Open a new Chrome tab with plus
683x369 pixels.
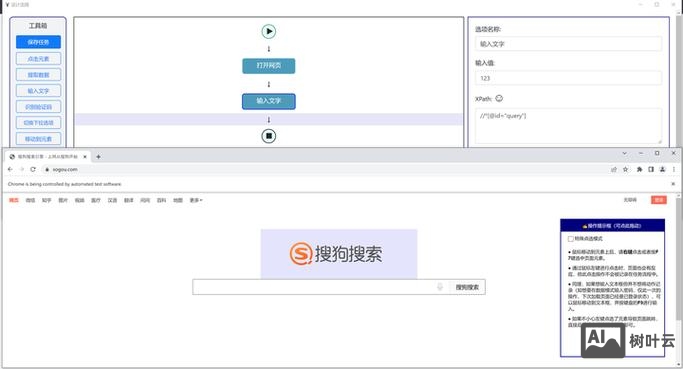tap(98, 156)
